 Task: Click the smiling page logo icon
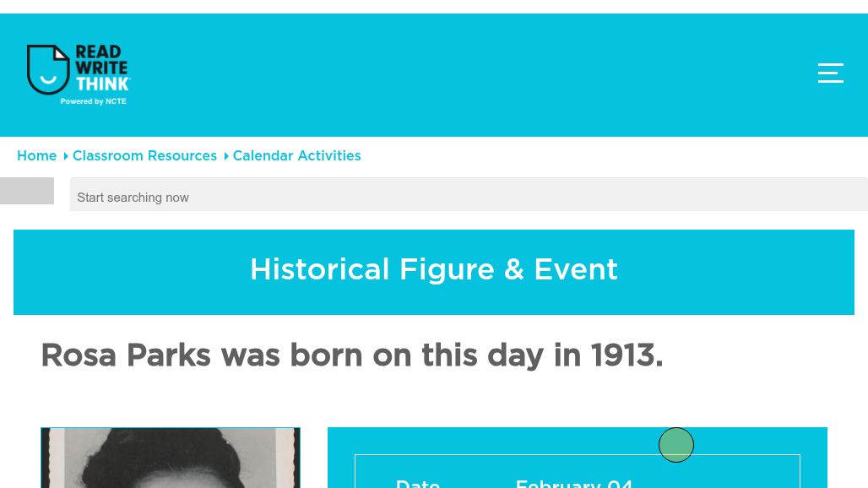pyautogui.click(x=48, y=69)
